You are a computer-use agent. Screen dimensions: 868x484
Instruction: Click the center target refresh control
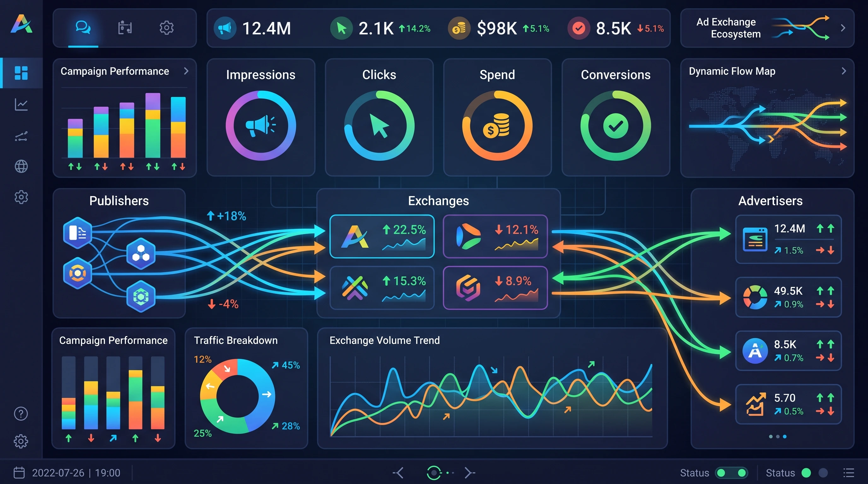point(434,473)
